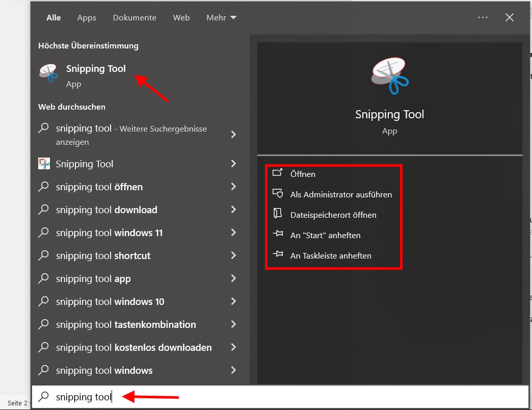Viewport: 532px width, 410px height.
Task: Select 'snipping tool windows 11' suggestion
Action: [138, 233]
